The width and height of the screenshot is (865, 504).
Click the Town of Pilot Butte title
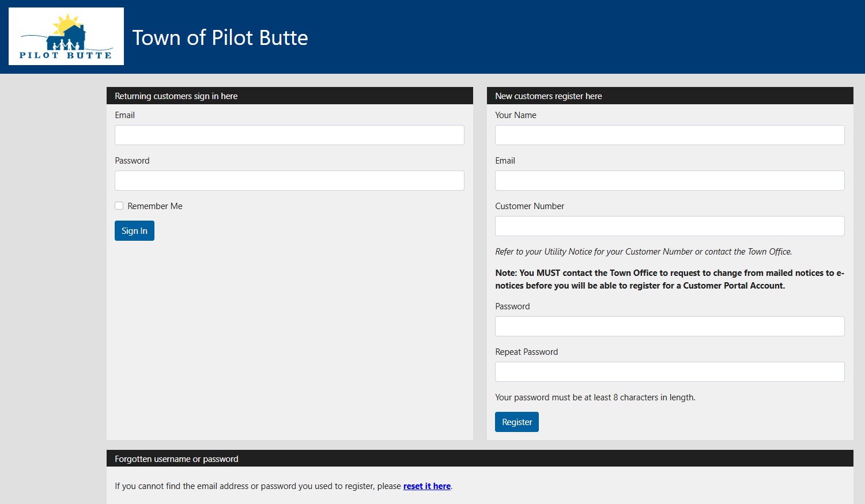(220, 38)
